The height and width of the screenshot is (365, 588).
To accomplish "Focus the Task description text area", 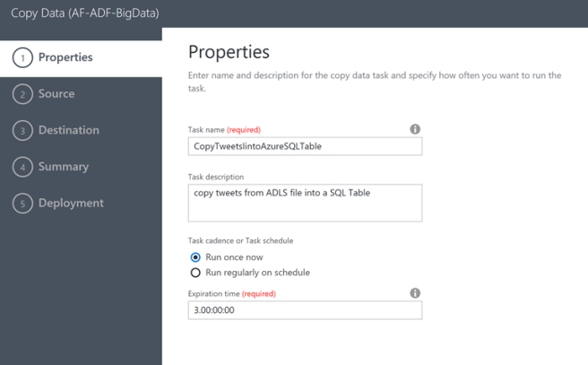I will [x=305, y=203].
